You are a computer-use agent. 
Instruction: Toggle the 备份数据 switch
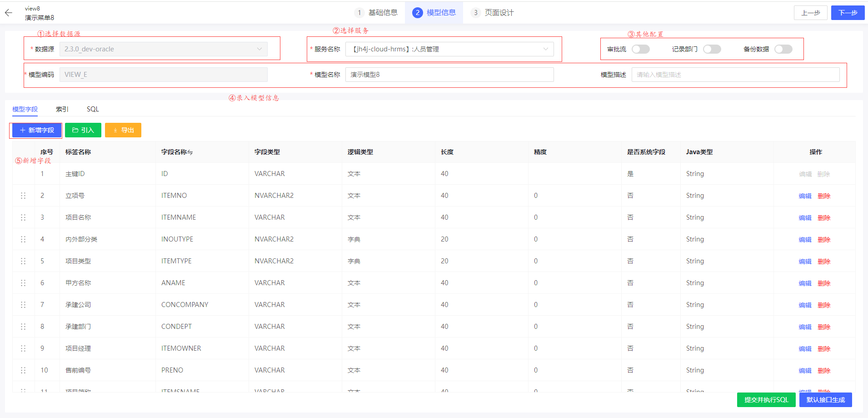pyautogui.click(x=783, y=49)
